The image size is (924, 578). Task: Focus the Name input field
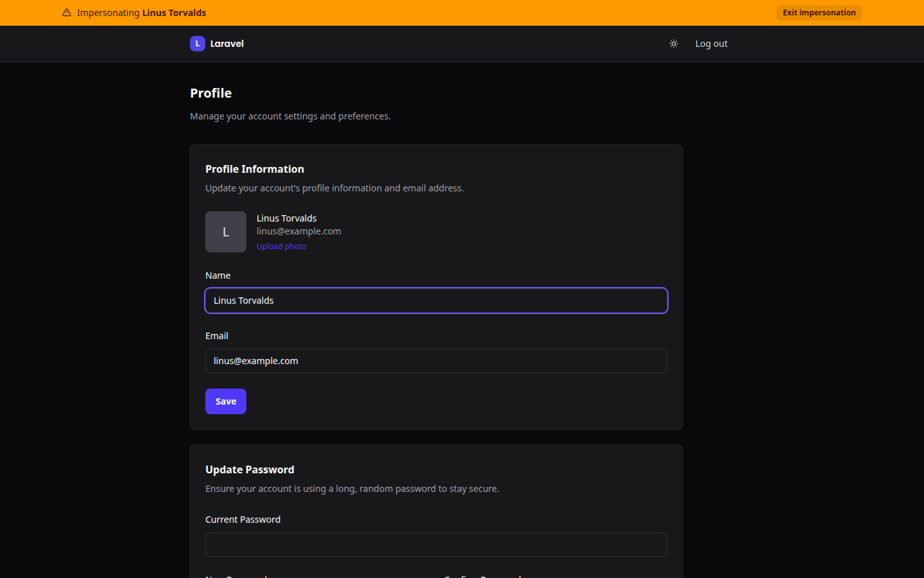(436, 301)
